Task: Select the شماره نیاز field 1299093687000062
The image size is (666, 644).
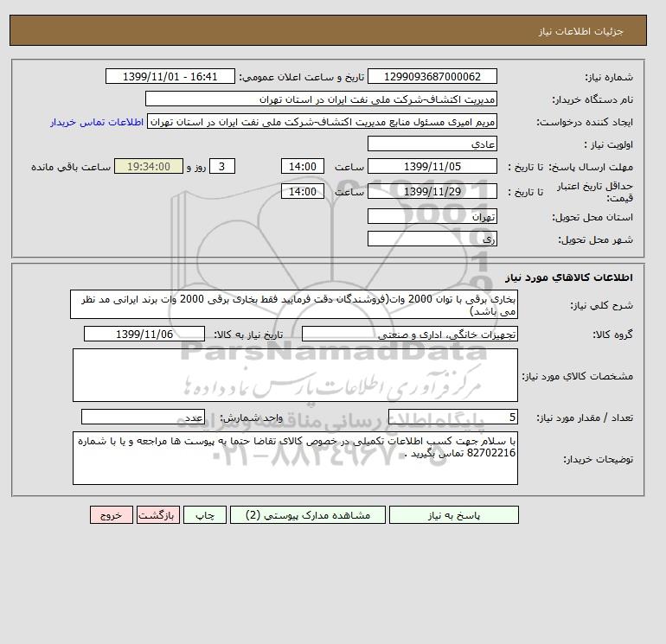Action: tap(432, 77)
